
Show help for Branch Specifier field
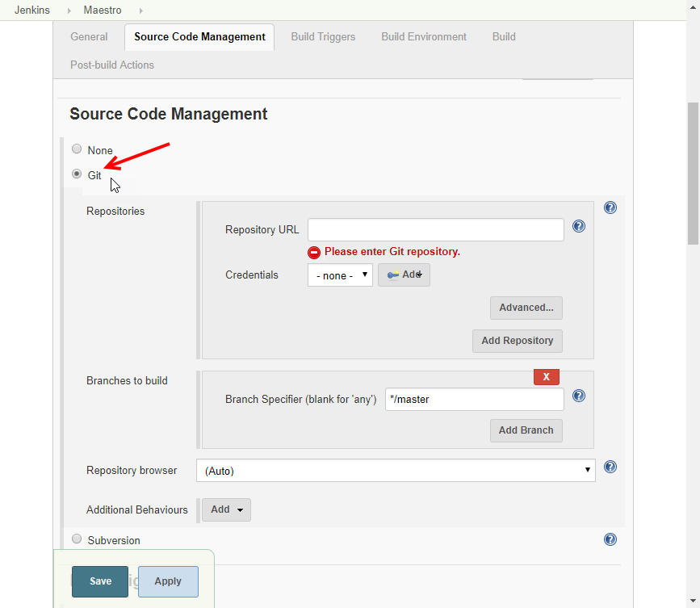578,396
